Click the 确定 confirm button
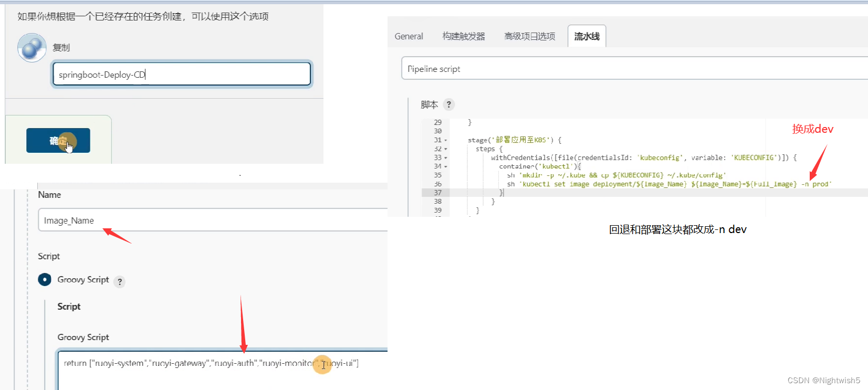This screenshot has width=868, height=390. pyautogui.click(x=58, y=140)
